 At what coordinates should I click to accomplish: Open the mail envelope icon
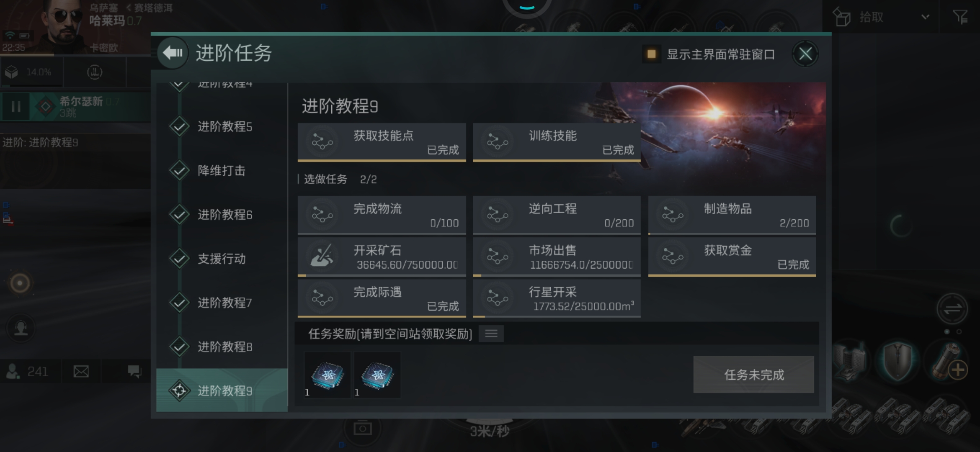coord(81,371)
